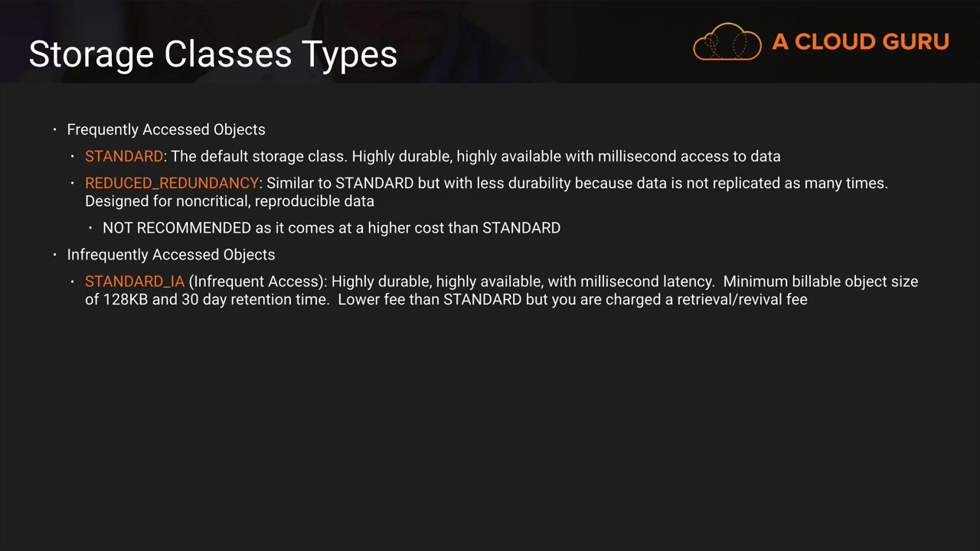Click the bullet beside STANDARD_IA
Image resolution: width=980 pixels, height=551 pixels.
click(73, 282)
